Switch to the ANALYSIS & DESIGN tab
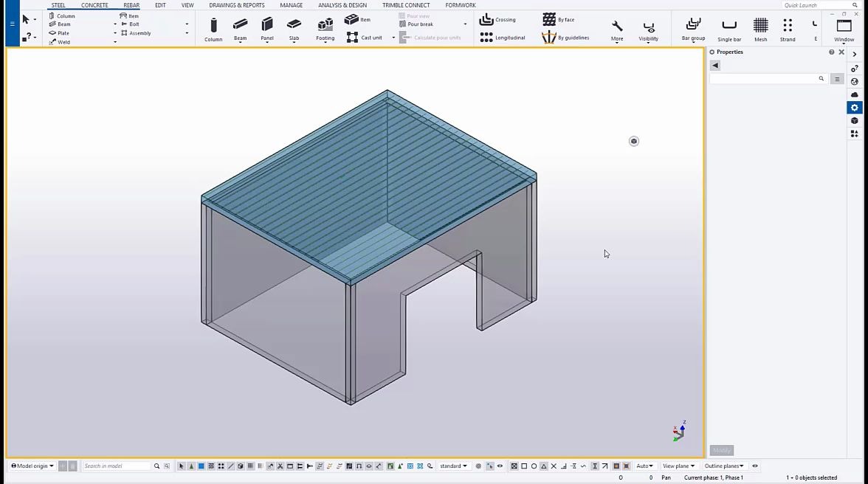The width and height of the screenshot is (868, 484). [342, 5]
